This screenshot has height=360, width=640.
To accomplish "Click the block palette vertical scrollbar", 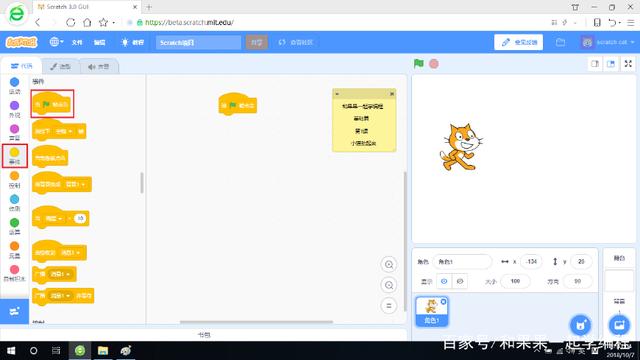I will tap(142, 183).
